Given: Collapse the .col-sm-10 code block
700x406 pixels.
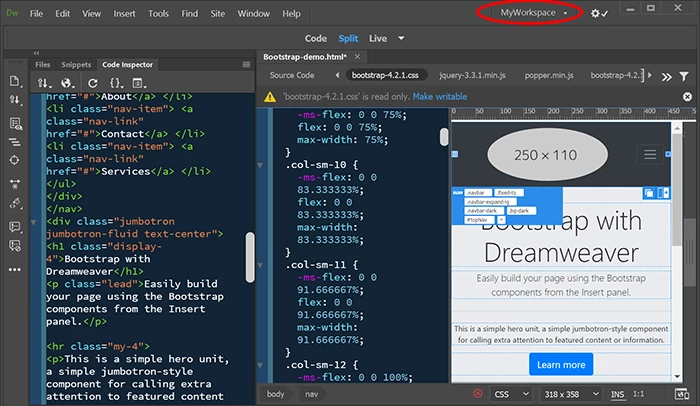Looking at the screenshot, I should [x=260, y=165].
